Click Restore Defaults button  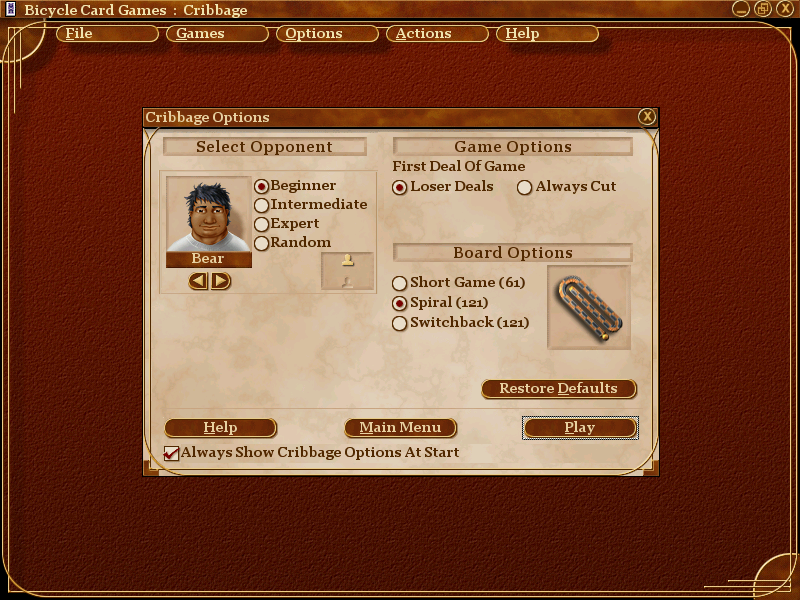coord(559,389)
